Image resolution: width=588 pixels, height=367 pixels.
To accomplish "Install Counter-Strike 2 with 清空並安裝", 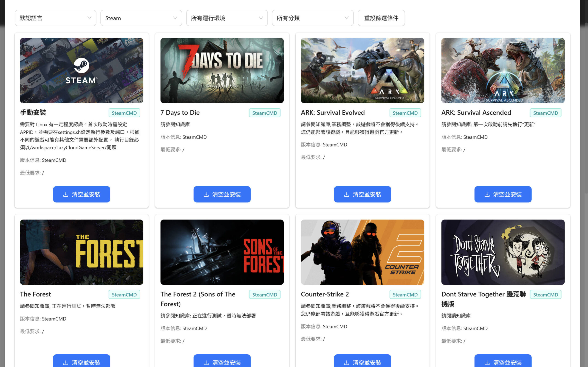I will coord(362,362).
